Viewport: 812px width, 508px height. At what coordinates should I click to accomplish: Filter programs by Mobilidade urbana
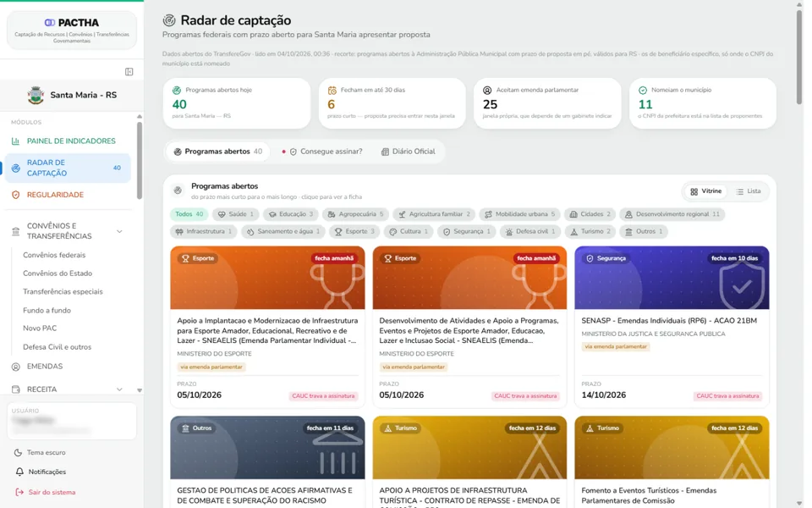click(x=519, y=214)
